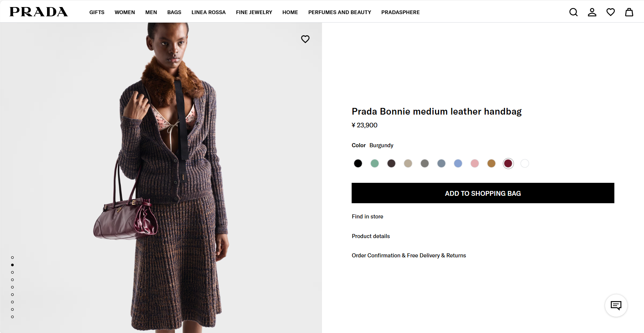Image resolution: width=644 pixels, height=333 pixels.
Task: Open the LINEA ROSSA menu
Action: point(208,12)
